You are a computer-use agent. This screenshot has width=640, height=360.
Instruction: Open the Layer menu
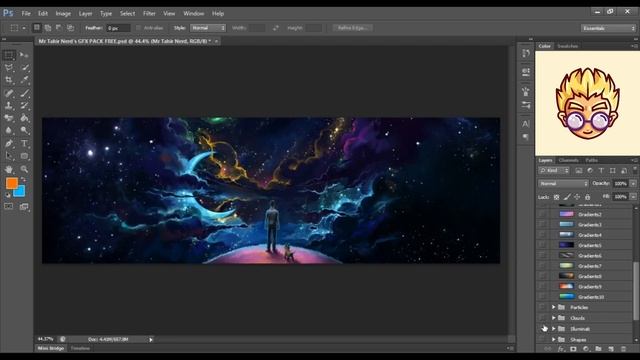tap(85, 13)
